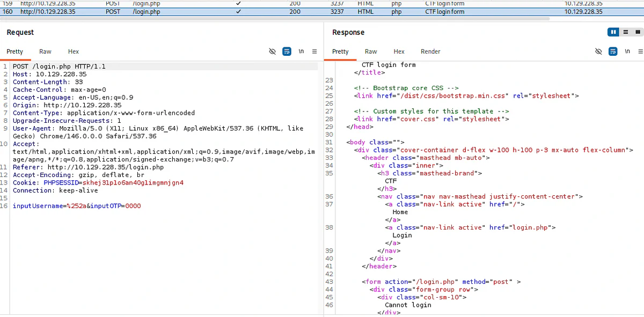Click the nav-masthead justify-content-center line

(x=480, y=197)
